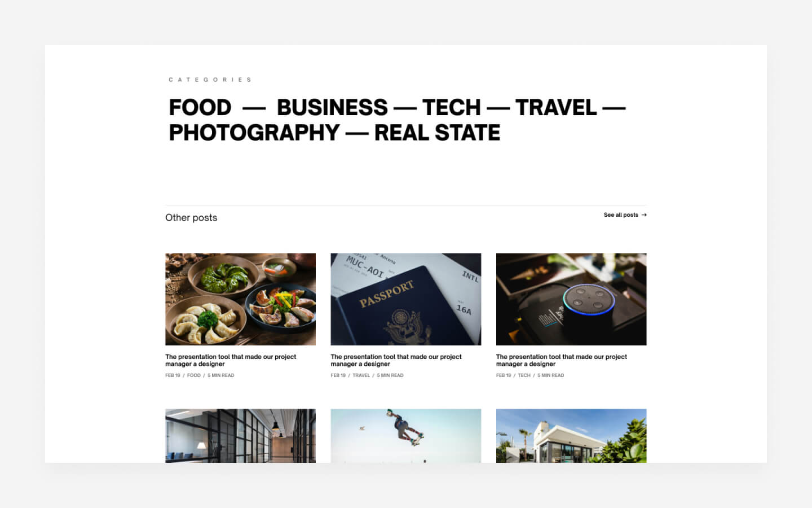View the office interior post thumbnail

[x=240, y=436]
